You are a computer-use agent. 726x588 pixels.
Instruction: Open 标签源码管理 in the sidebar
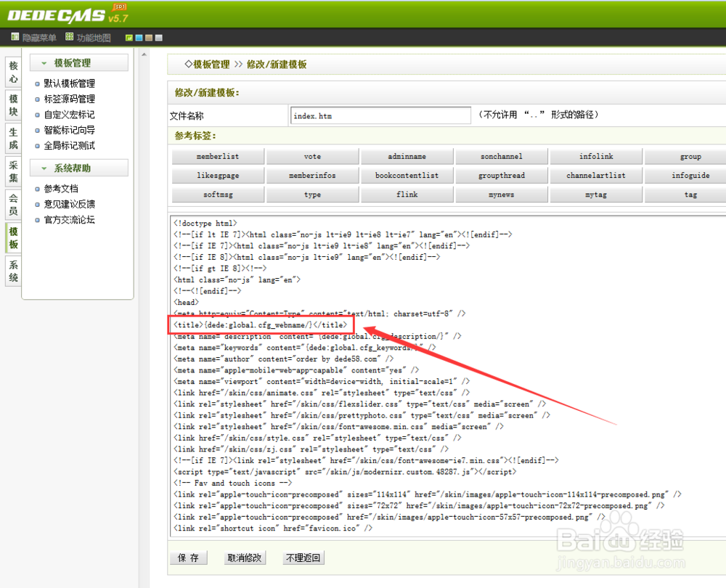[x=70, y=99]
